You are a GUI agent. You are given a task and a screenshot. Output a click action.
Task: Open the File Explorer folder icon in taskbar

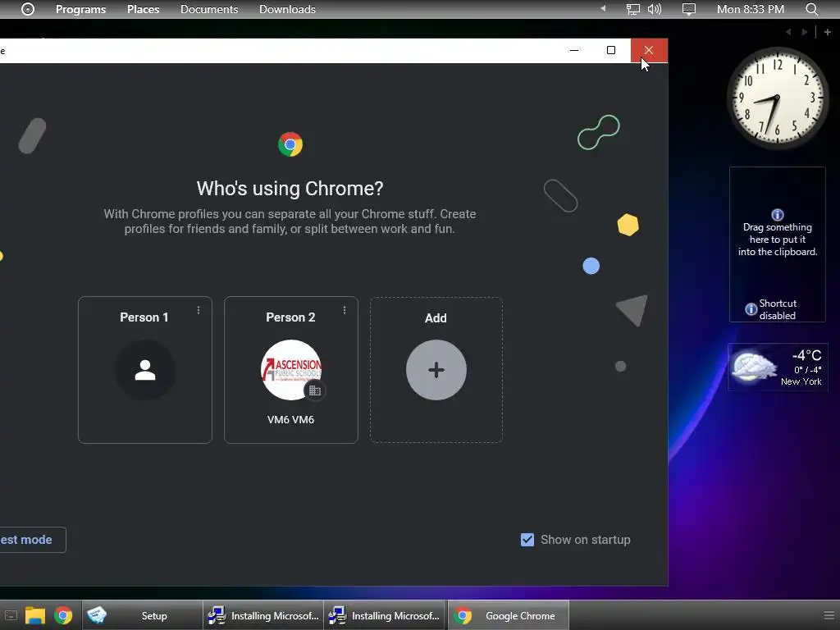click(35, 615)
